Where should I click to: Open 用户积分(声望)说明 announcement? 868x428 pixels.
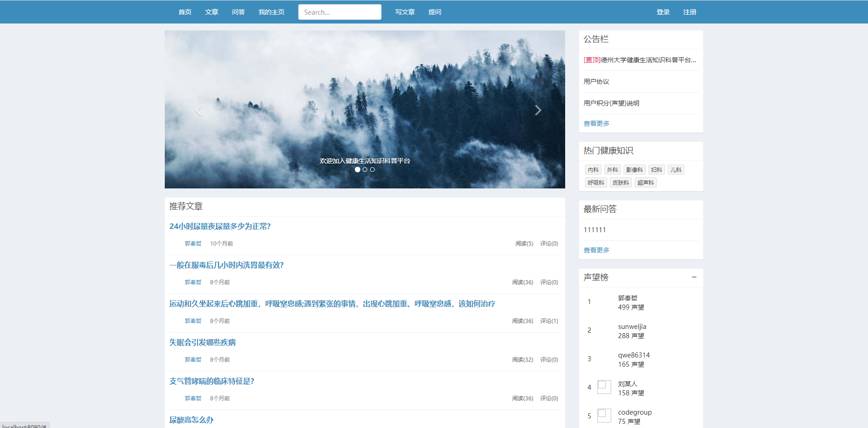(611, 103)
